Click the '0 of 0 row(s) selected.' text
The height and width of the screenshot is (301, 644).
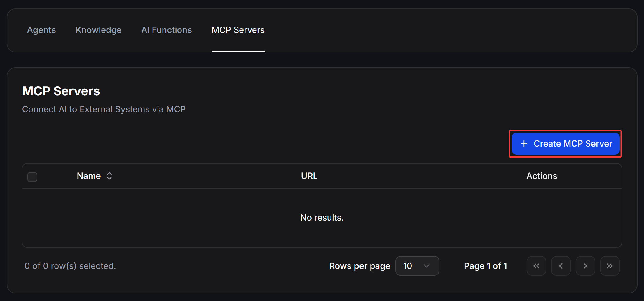tap(70, 266)
